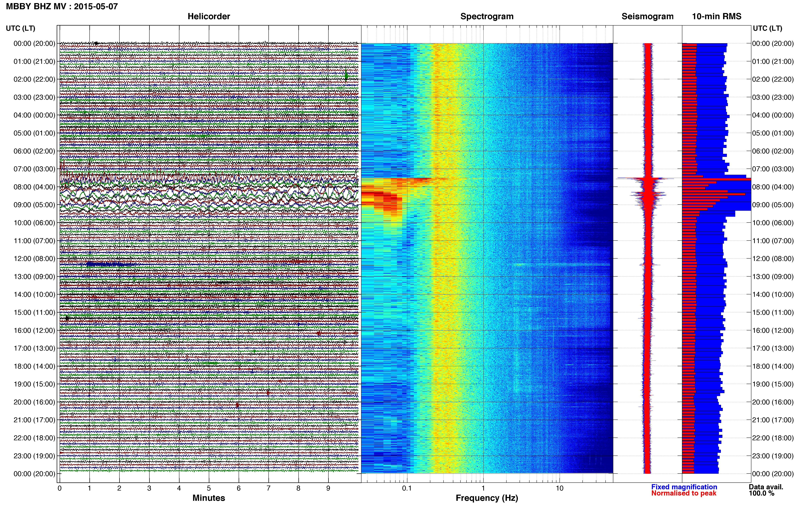The image size is (812, 508).
Task: Click the Minutes axis title
Action: click(209, 498)
